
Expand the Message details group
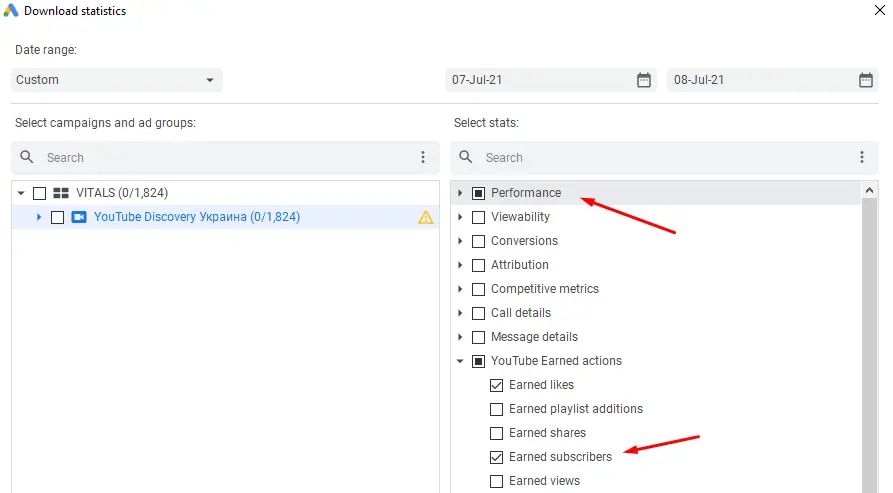point(460,337)
